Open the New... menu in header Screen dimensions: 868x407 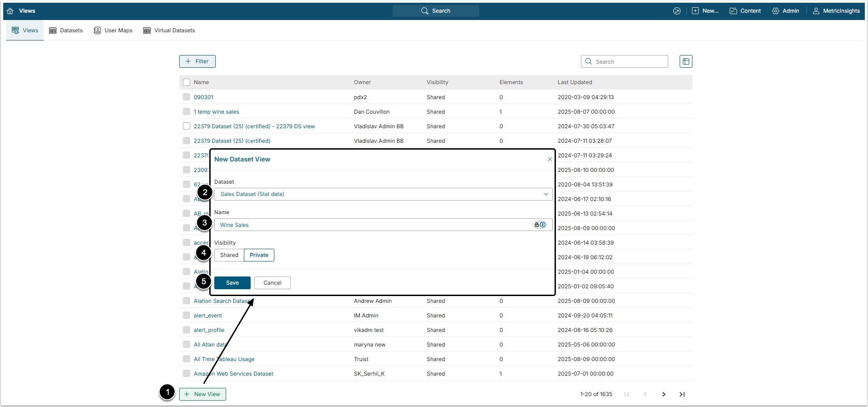click(x=705, y=11)
